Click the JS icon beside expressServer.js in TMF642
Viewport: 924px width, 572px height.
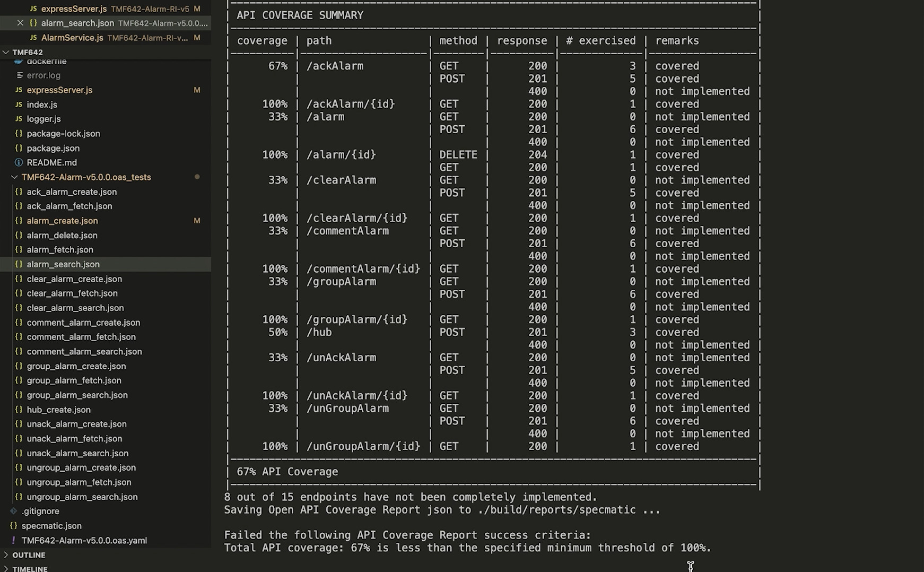(x=19, y=90)
